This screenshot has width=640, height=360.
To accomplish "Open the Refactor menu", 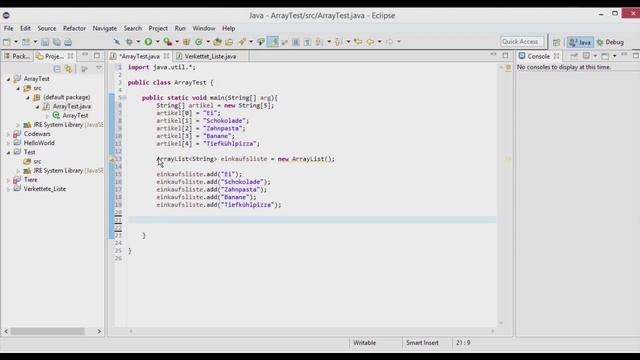I will tap(74, 28).
